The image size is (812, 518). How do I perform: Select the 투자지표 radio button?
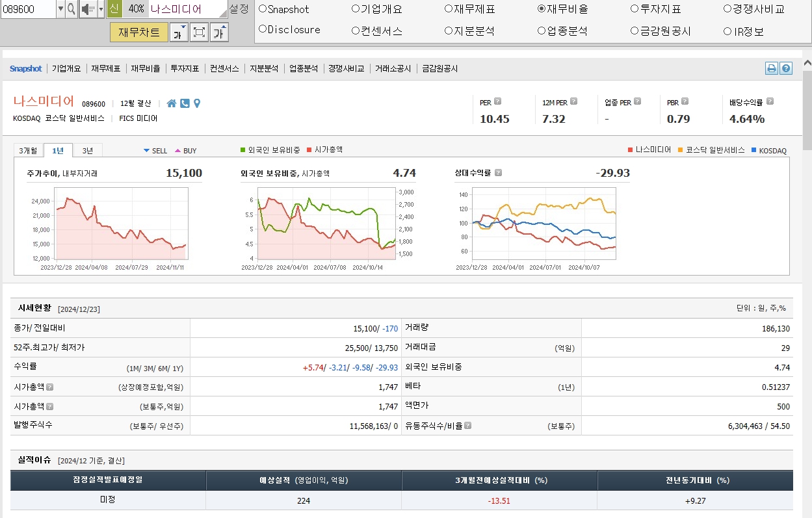coord(635,9)
